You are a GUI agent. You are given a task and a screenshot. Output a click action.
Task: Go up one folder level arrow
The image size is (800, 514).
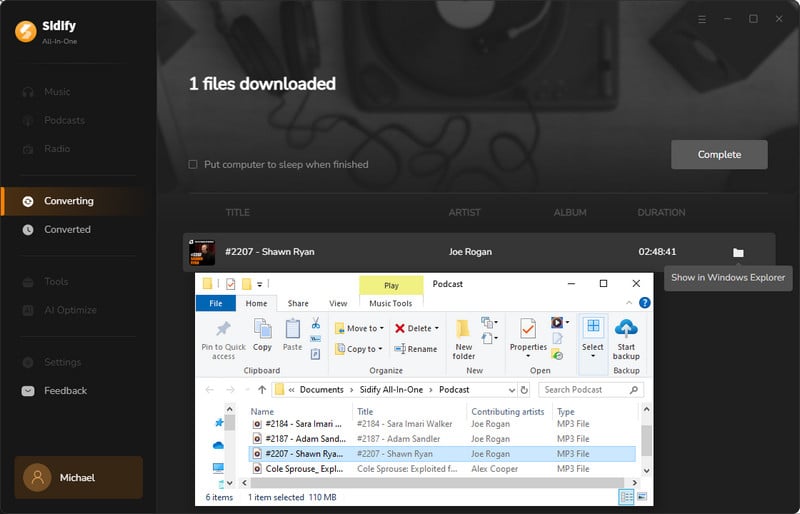[x=262, y=390]
